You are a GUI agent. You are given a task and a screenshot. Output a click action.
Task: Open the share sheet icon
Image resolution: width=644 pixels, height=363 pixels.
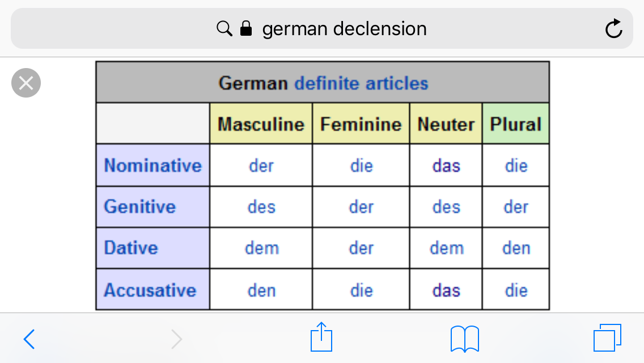321,337
